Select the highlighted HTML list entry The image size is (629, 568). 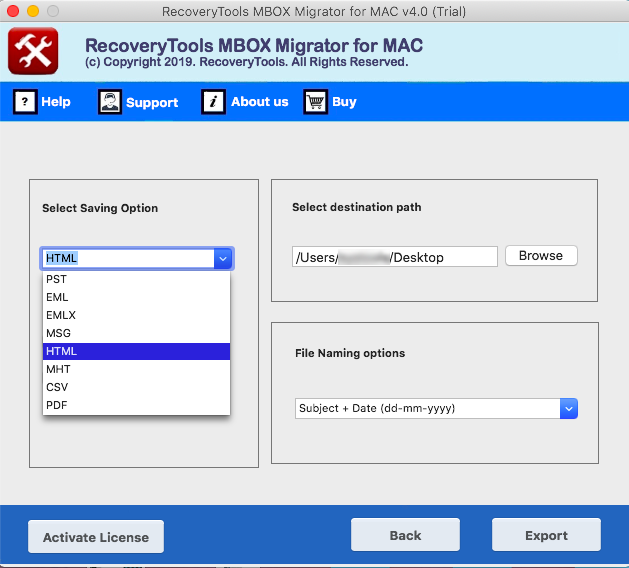coord(136,351)
